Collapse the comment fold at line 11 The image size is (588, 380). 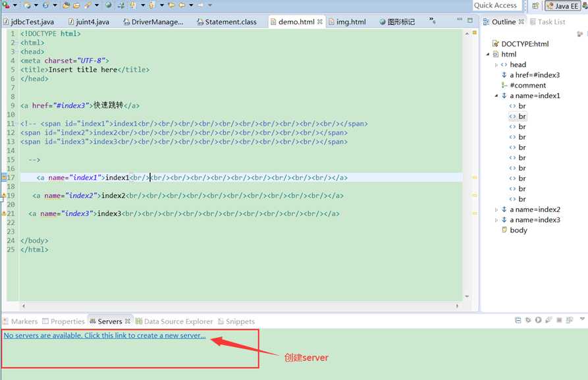17,124
